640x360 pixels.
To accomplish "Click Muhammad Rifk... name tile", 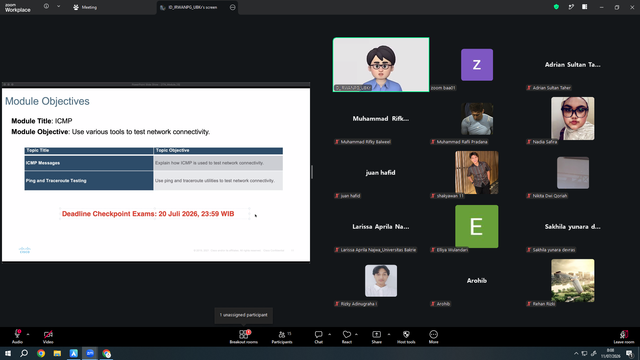I will [381, 119].
